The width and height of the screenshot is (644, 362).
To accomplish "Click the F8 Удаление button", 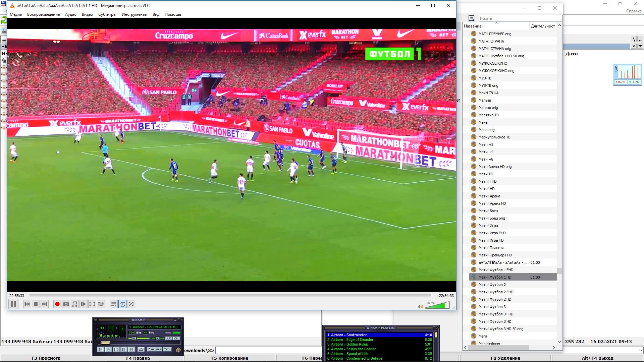I will [x=505, y=358].
